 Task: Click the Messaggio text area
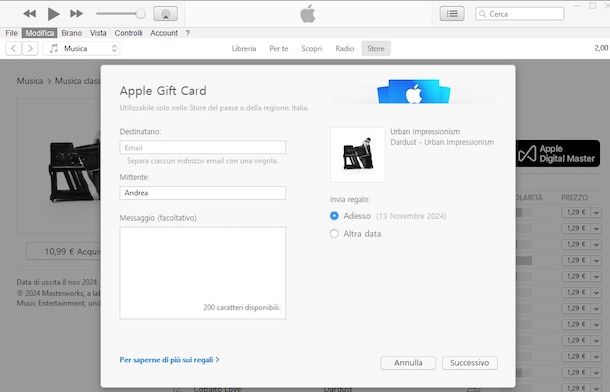[203, 273]
